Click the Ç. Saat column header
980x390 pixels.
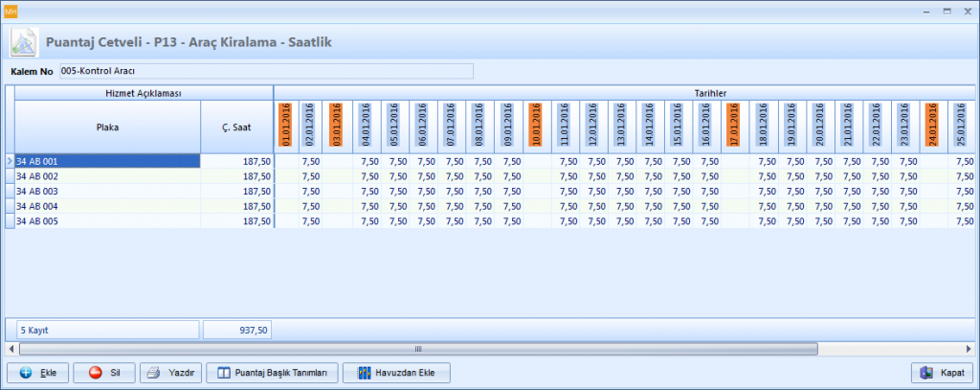(x=236, y=126)
